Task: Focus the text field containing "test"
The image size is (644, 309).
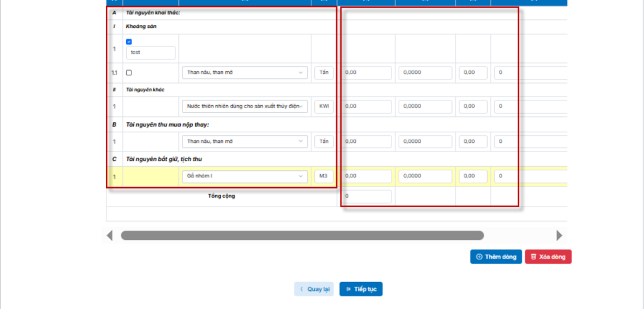Action: [150, 53]
